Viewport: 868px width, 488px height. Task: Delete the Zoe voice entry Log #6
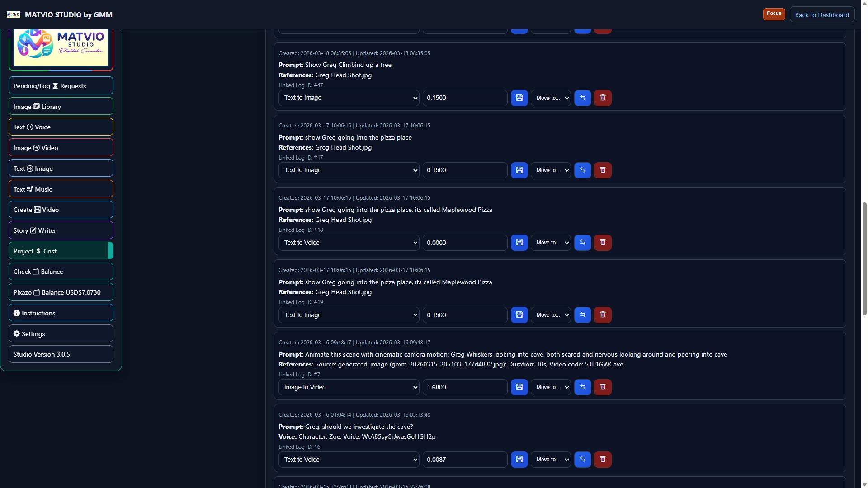point(603,460)
